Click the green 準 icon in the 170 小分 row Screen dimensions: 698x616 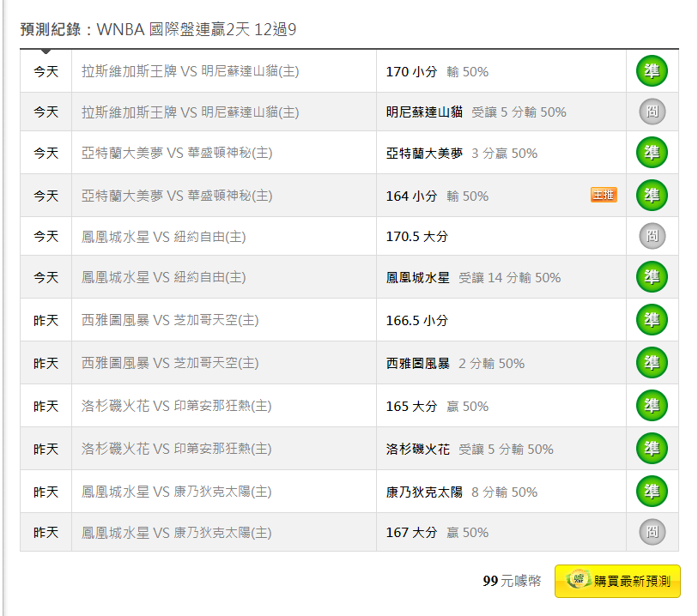coord(652,70)
